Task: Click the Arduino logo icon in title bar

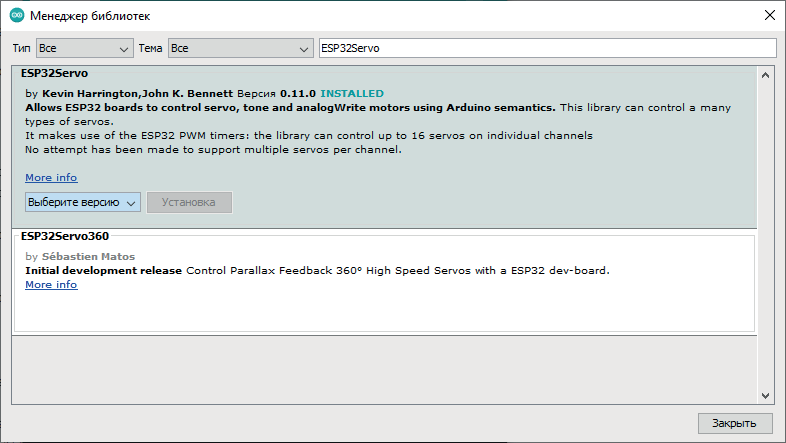Action: point(17,16)
